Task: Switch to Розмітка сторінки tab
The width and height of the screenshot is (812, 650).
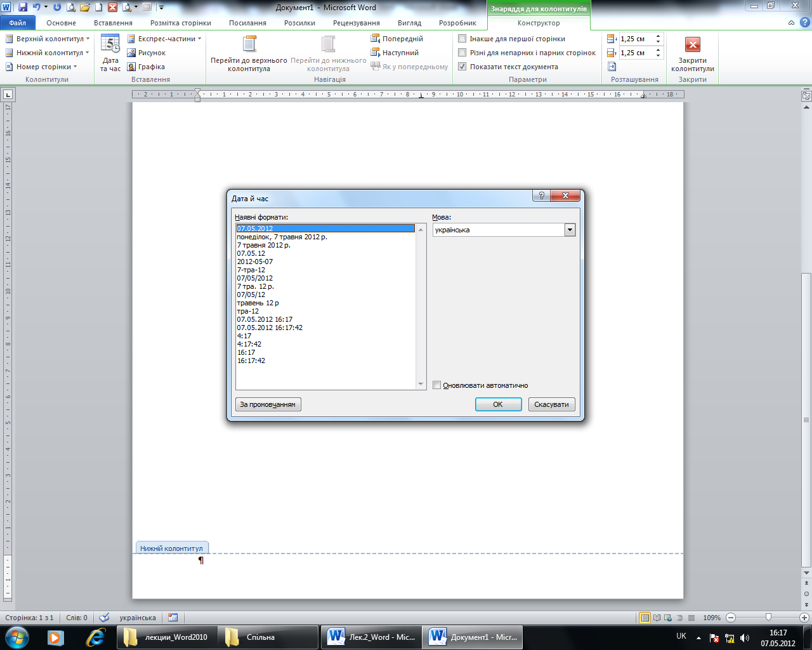Action: pyautogui.click(x=181, y=23)
